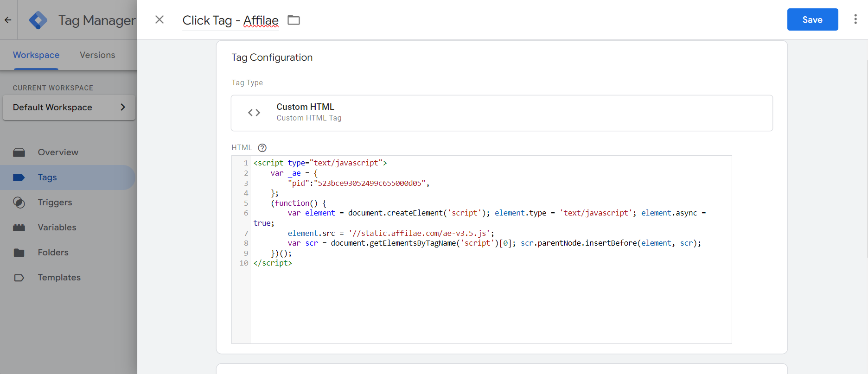Click the Tag Type label
This screenshot has height=374, width=868.
tap(247, 82)
